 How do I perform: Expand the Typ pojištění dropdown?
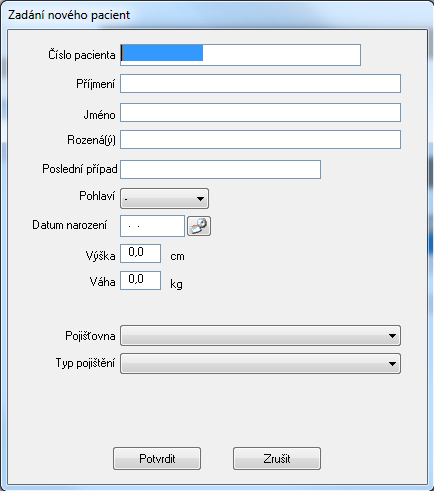(260, 363)
